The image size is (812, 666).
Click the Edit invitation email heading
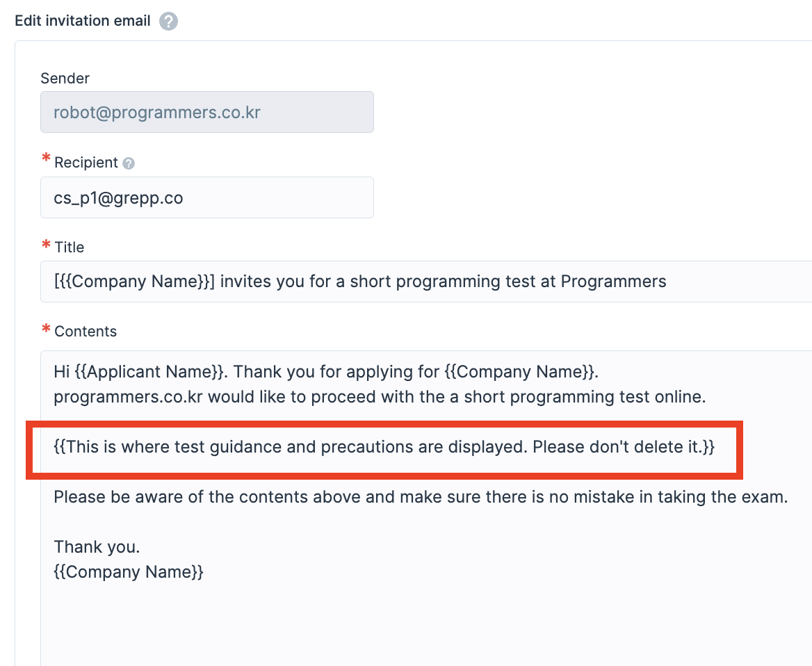pyautogui.click(x=83, y=21)
